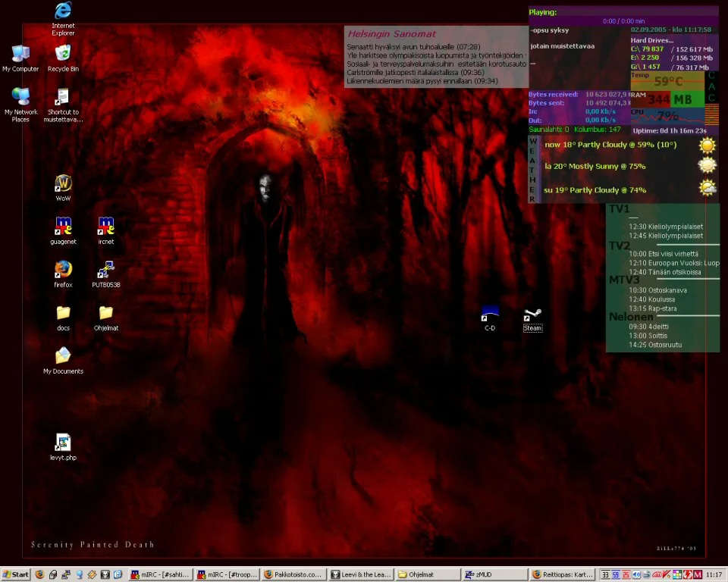
Task: Open the Steam desktop shortcut
Action: (x=532, y=314)
